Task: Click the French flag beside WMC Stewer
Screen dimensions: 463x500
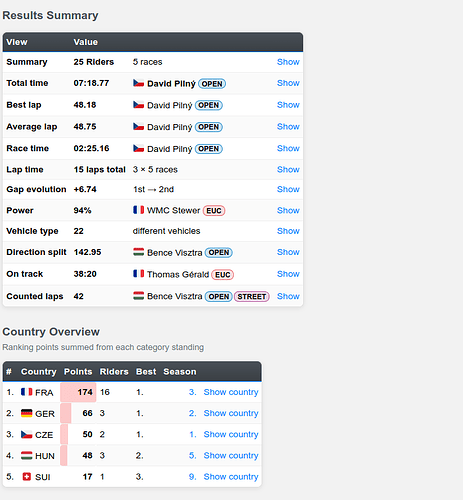Action: click(x=138, y=210)
